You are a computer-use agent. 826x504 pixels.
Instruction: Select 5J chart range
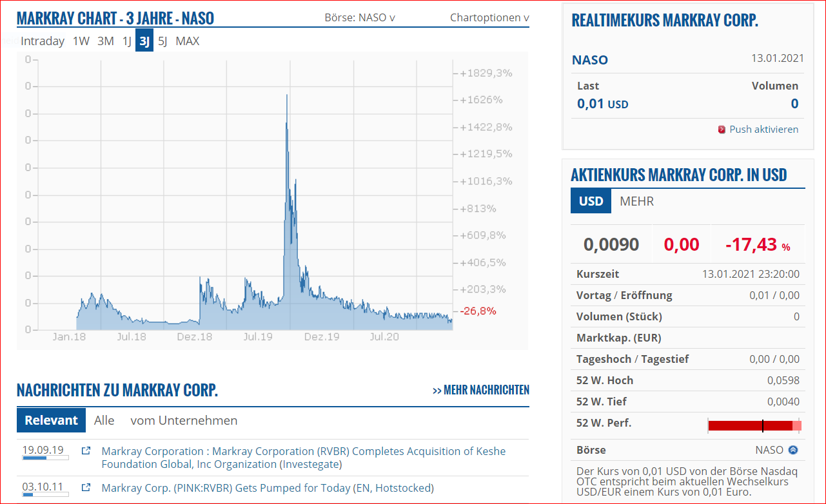[162, 41]
